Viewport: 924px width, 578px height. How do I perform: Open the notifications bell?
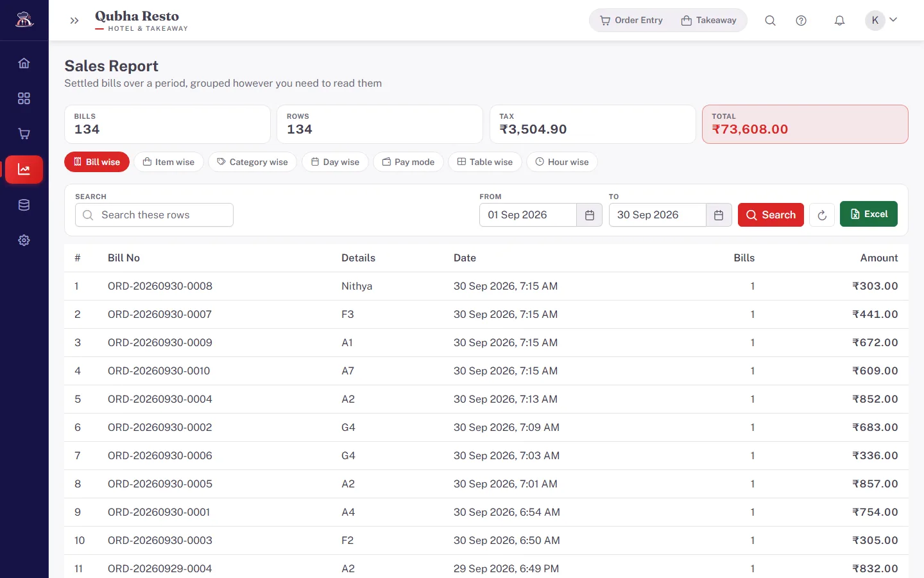[839, 21]
